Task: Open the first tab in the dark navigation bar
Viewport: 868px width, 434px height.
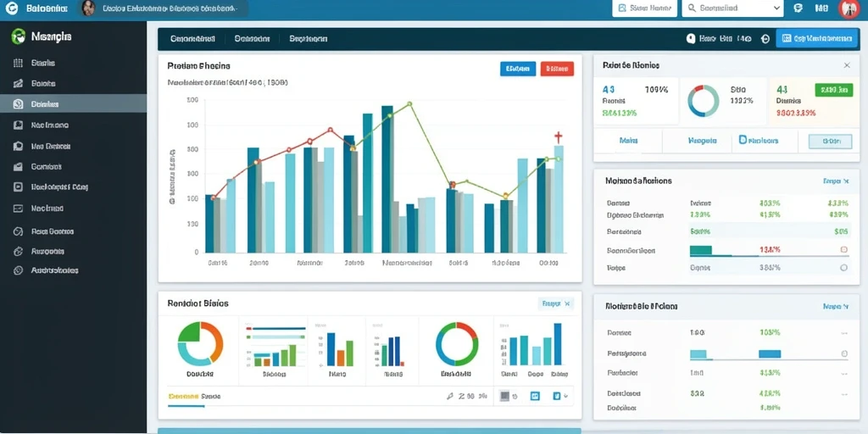Action: click(x=192, y=39)
